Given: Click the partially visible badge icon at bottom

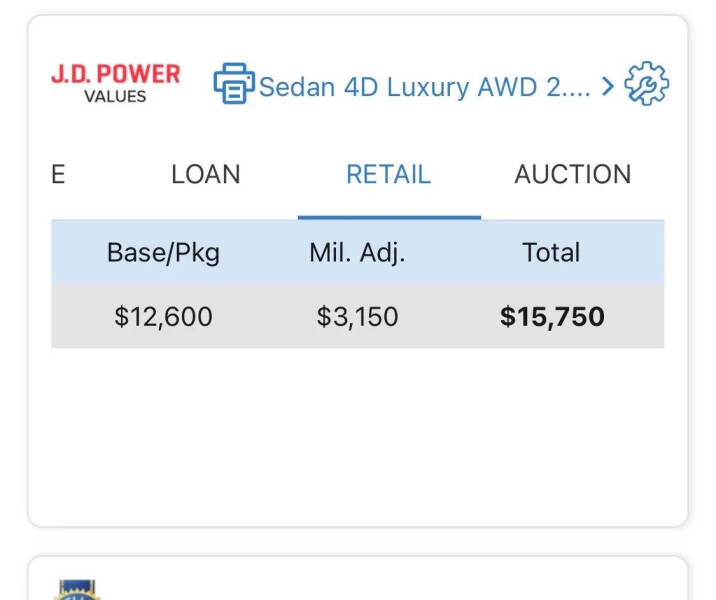Looking at the screenshot, I should 78,590.
